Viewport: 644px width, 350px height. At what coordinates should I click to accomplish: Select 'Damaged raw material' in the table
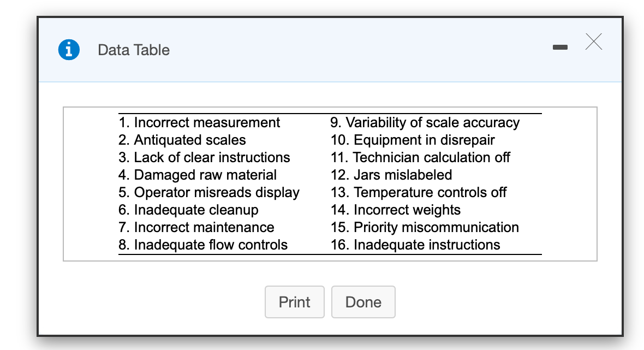(196, 175)
